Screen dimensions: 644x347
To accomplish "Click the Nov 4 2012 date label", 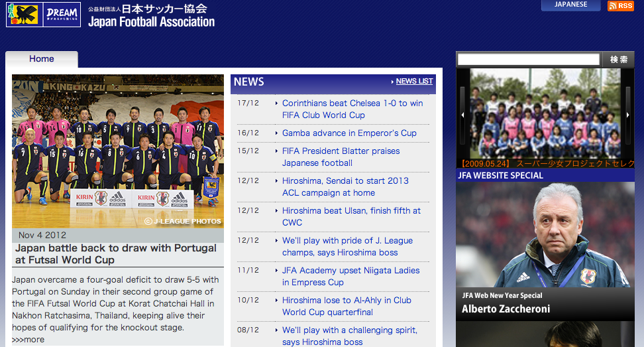I will pyautogui.click(x=42, y=235).
